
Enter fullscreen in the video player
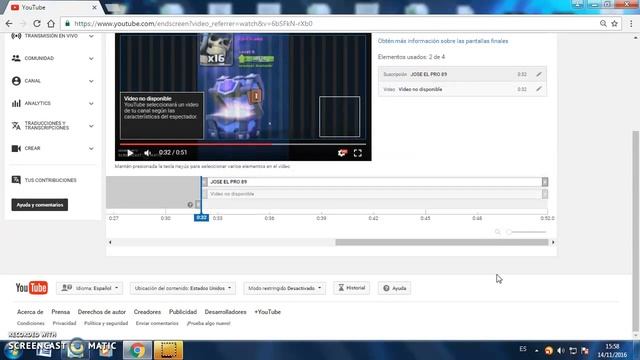358,153
